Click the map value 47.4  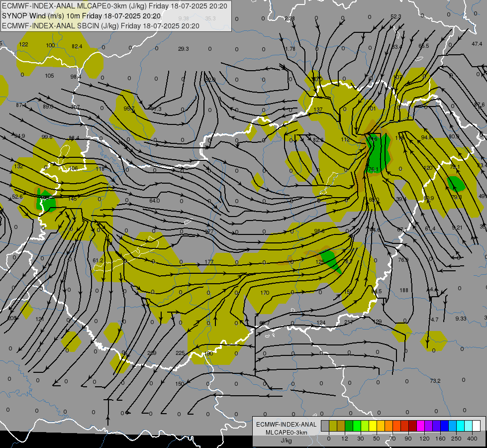pyautogui.click(x=477, y=44)
